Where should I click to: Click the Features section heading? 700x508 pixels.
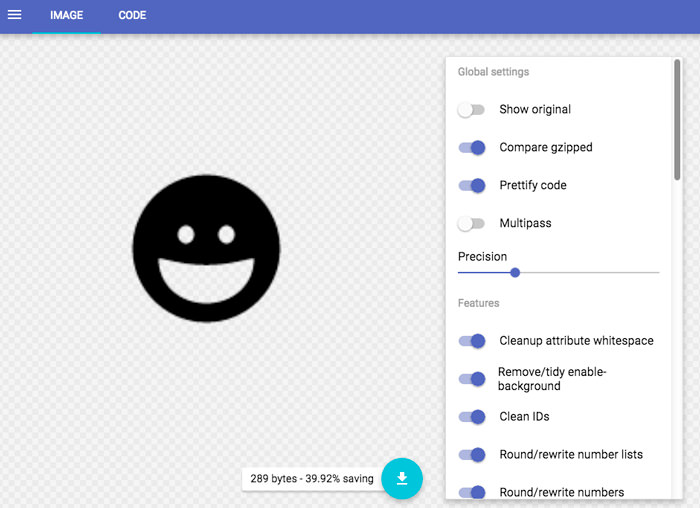pyautogui.click(x=478, y=303)
